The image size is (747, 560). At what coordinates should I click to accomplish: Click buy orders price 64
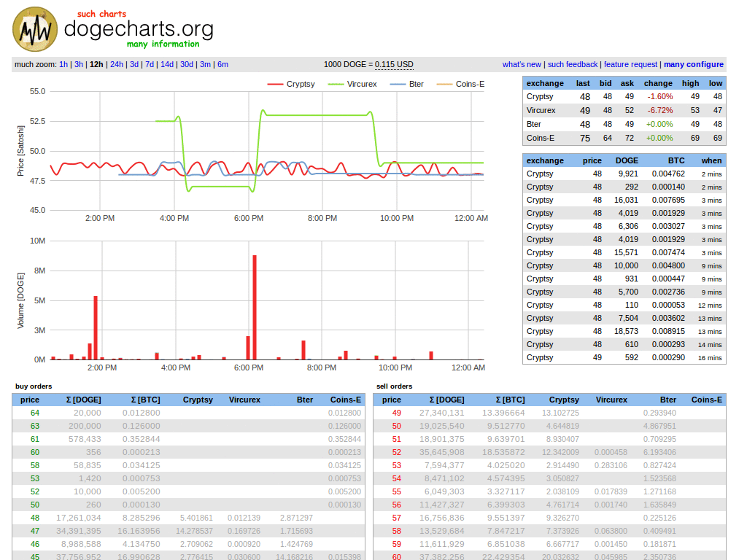point(35,413)
